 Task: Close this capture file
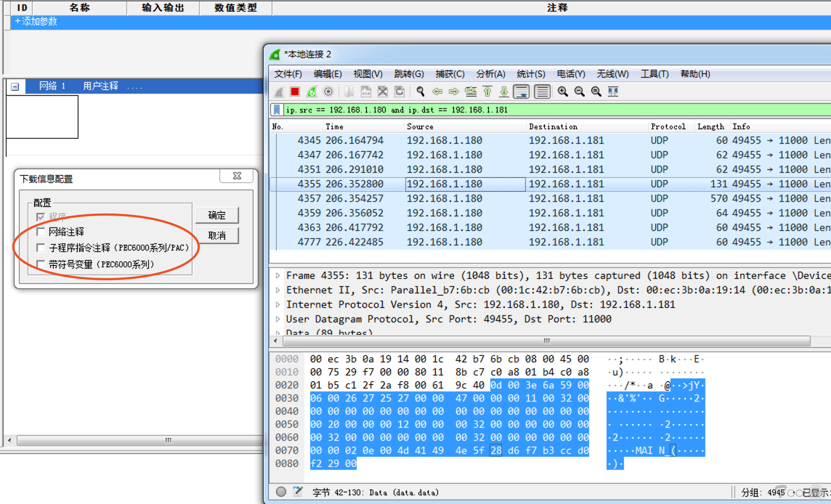click(x=382, y=92)
